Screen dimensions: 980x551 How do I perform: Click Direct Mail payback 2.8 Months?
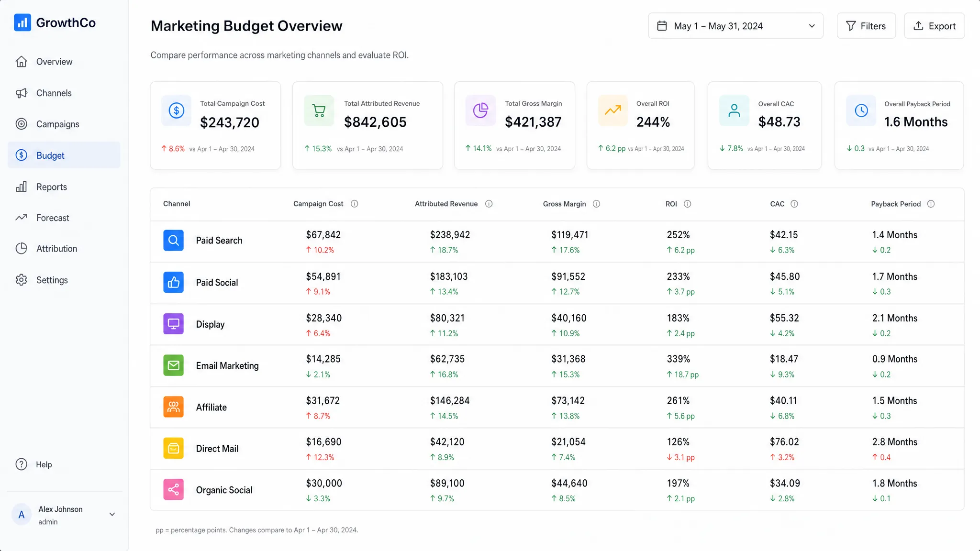895,442
